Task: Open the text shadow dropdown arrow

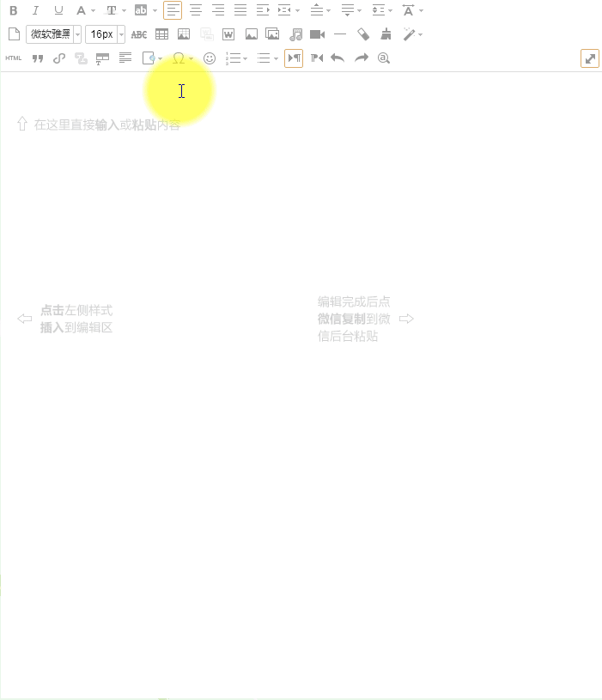Action: (124, 10)
